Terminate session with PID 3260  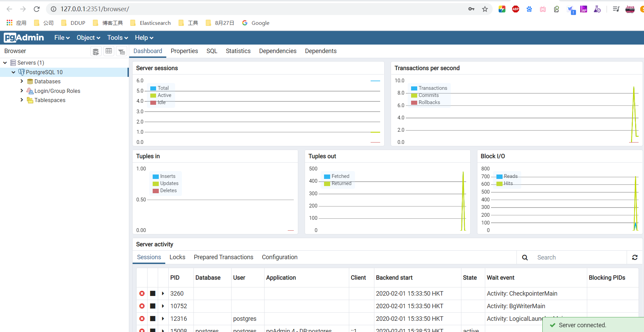tap(142, 293)
